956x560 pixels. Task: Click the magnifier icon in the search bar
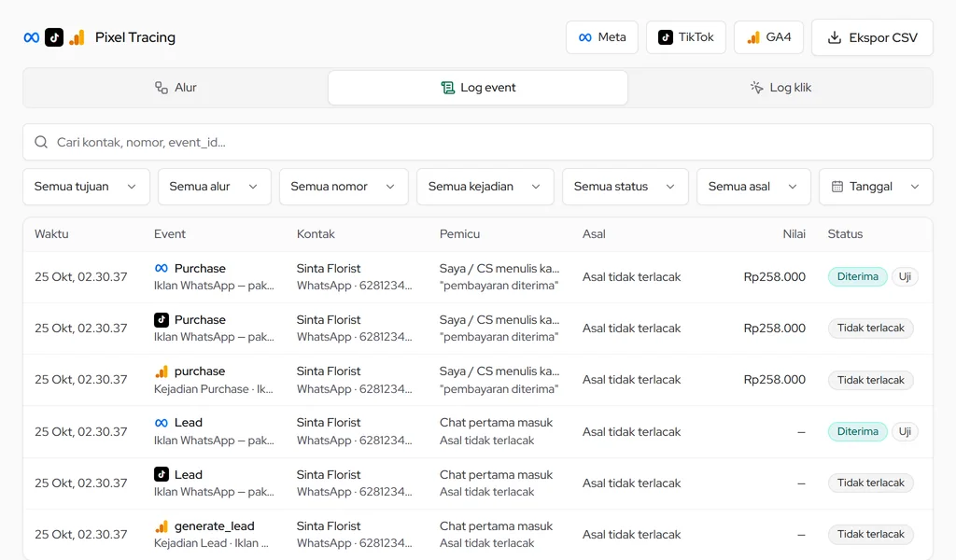(x=41, y=142)
